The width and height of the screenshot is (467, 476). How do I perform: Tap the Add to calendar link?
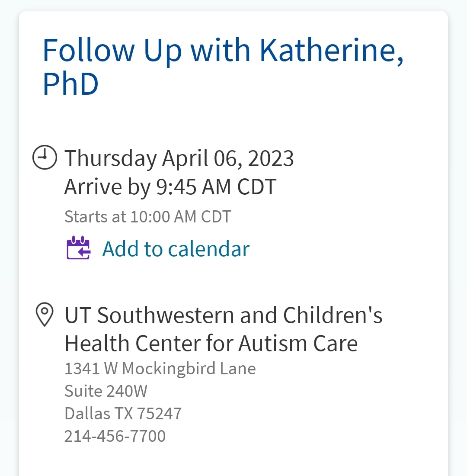click(176, 249)
